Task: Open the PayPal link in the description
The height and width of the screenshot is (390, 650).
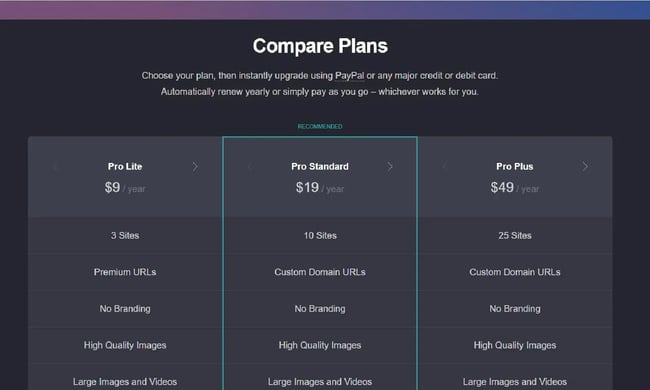Action: click(x=349, y=76)
